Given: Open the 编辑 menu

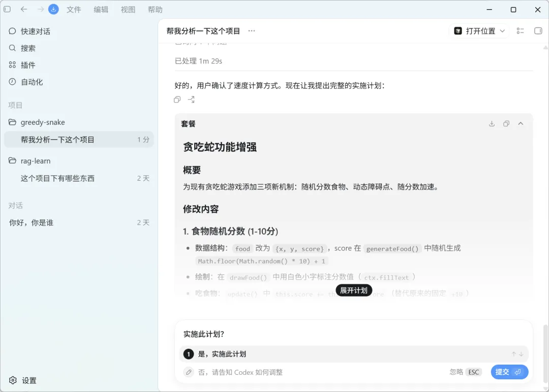Looking at the screenshot, I should click(x=101, y=10).
